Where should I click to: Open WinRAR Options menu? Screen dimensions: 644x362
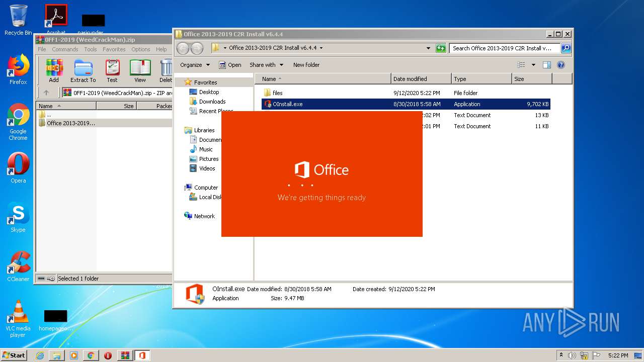pyautogui.click(x=141, y=49)
